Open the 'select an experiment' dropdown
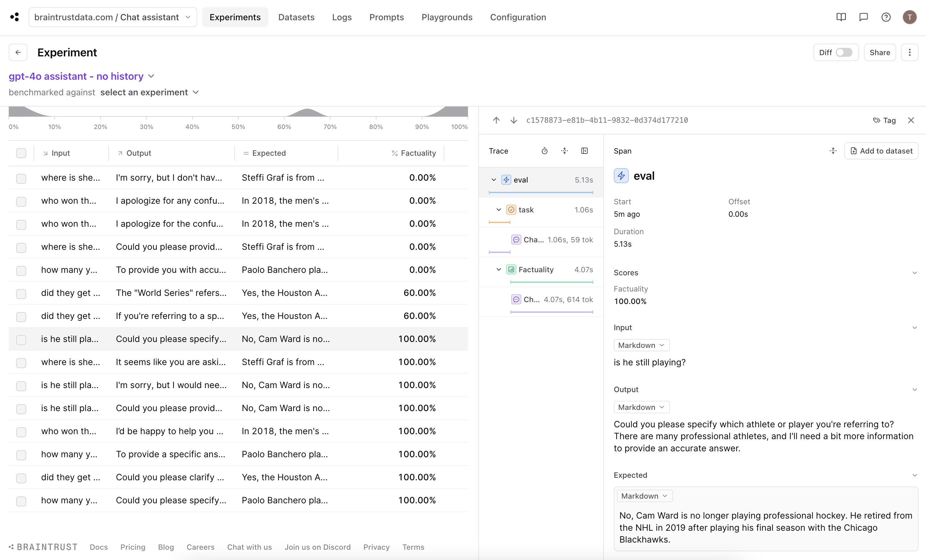This screenshot has height=560, width=926. pos(149,93)
